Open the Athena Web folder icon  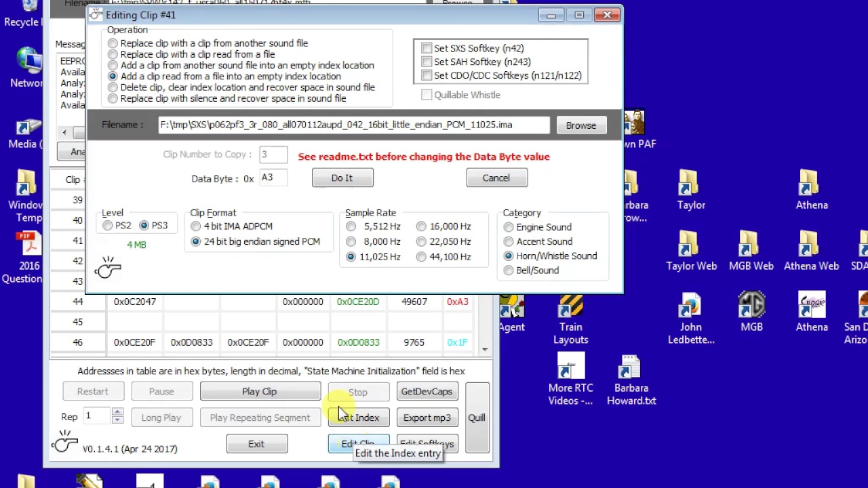pyautogui.click(x=811, y=251)
